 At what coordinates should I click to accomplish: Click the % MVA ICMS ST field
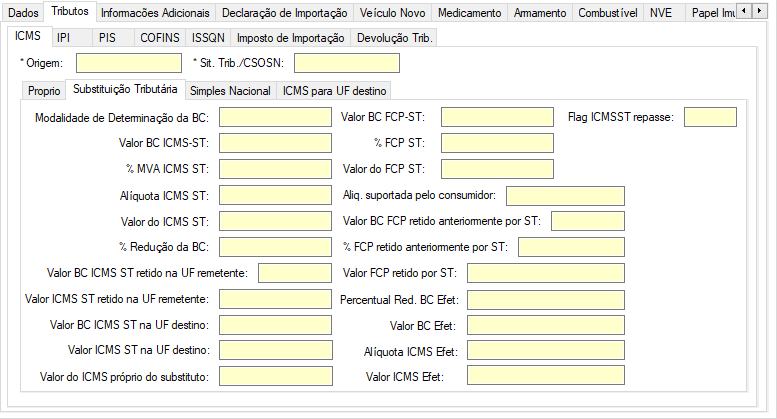pos(276,169)
